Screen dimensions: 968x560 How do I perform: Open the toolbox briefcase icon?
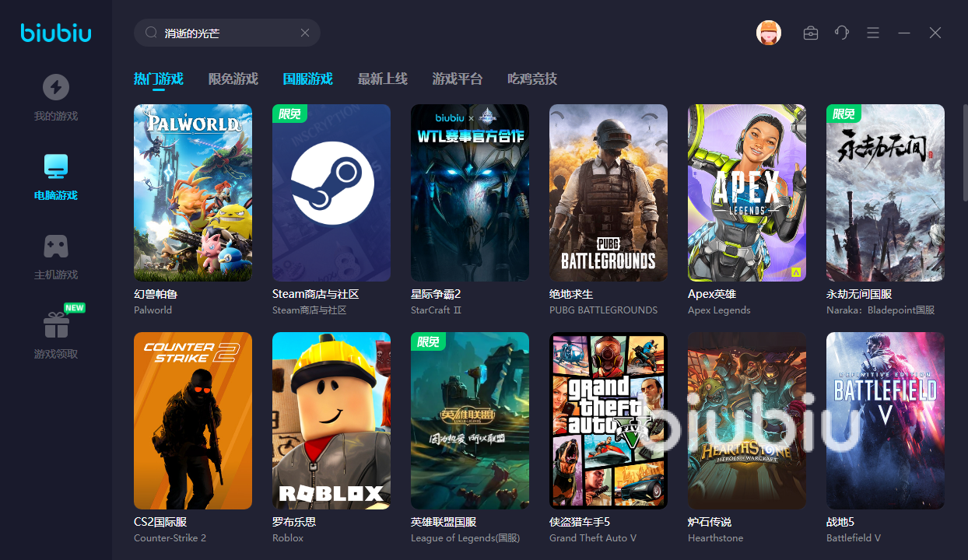coord(810,33)
